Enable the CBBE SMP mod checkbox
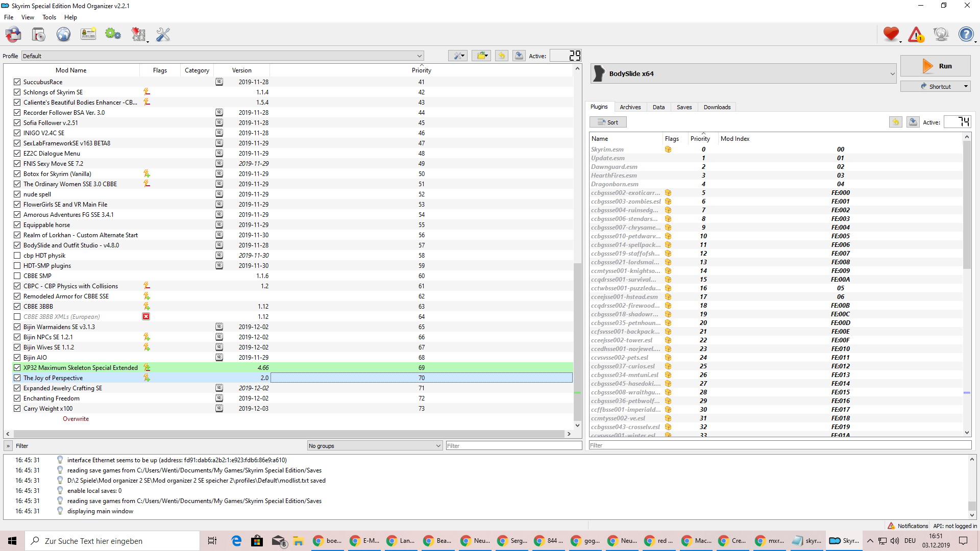 (17, 275)
